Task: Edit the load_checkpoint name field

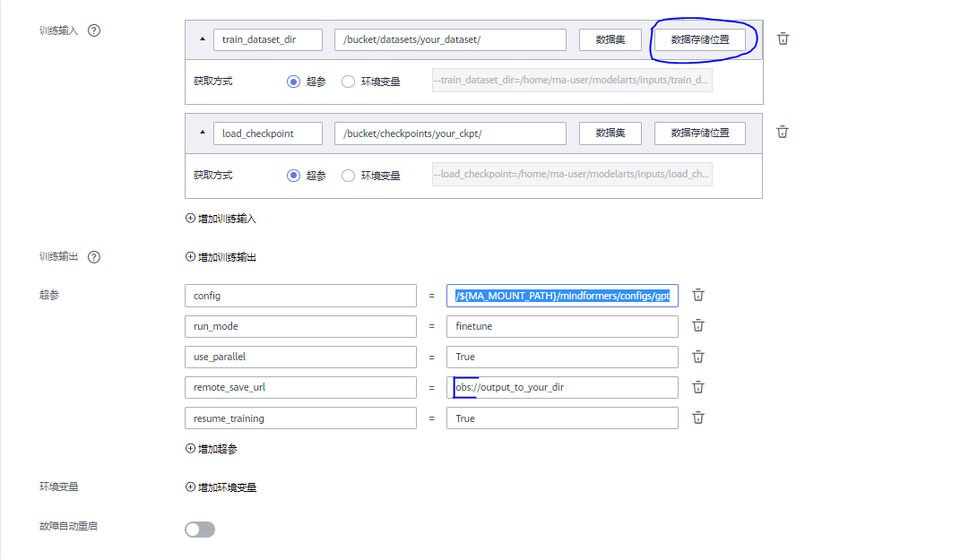Action: pyautogui.click(x=268, y=134)
